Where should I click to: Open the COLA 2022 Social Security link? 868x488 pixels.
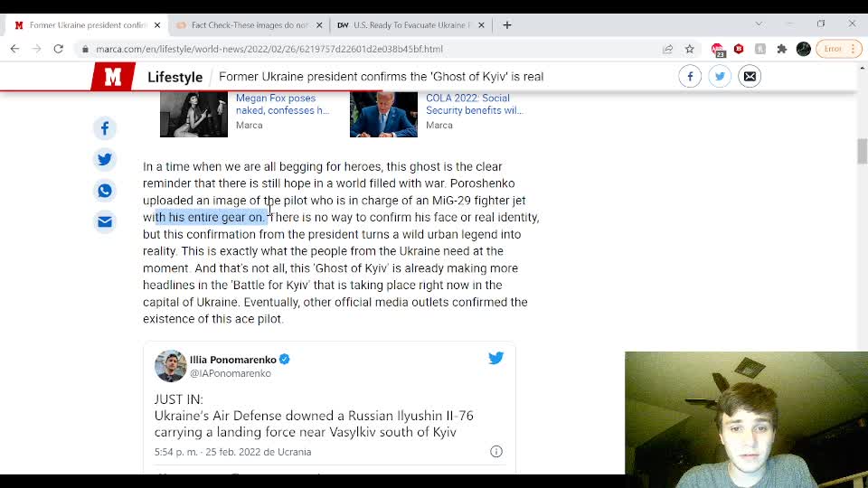click(x=475, y=104)
